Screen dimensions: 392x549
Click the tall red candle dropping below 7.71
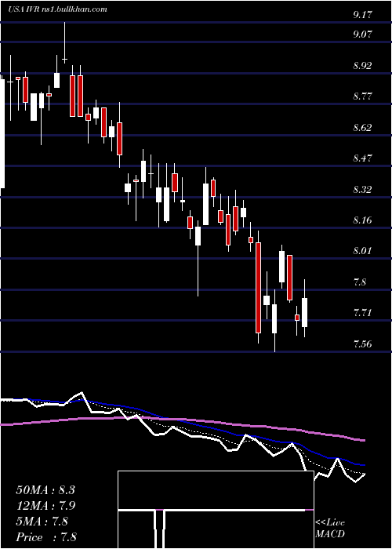258,287
